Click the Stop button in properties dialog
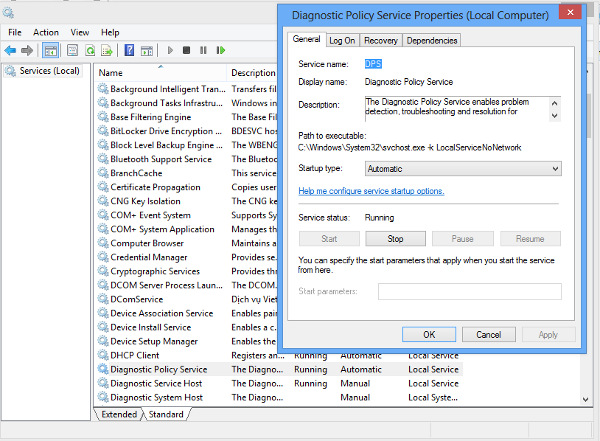 [x=395, y=239]
